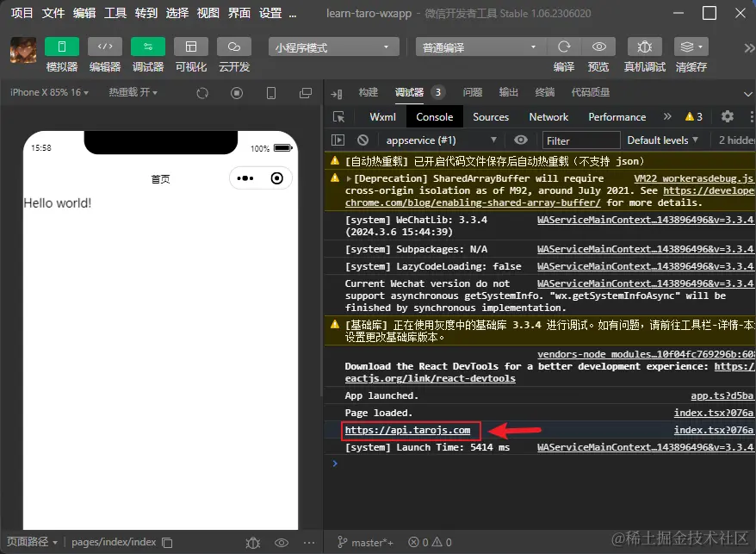Toggle the 编辑器 editor button

click(105, 47)
